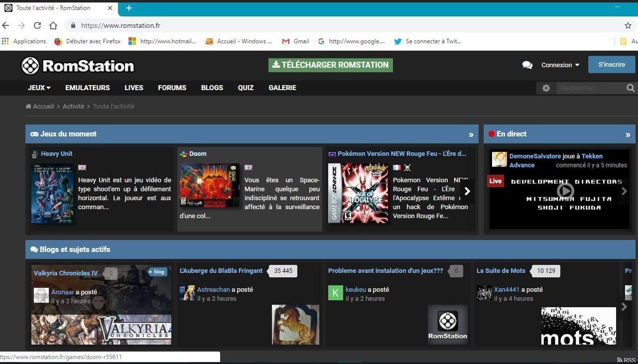Viewport: 638px width, 364px height.
Task: Open the QUIZ section
Action: tap(246, 88)
